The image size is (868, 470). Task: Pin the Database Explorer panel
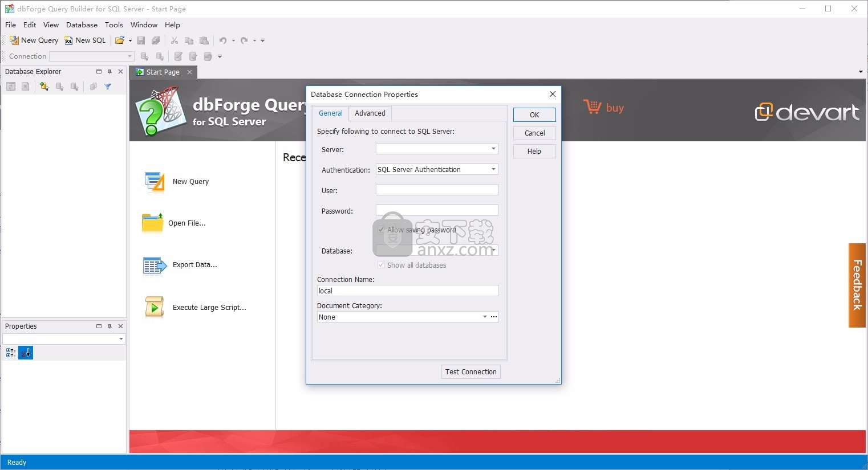click(x=110, y=72)
